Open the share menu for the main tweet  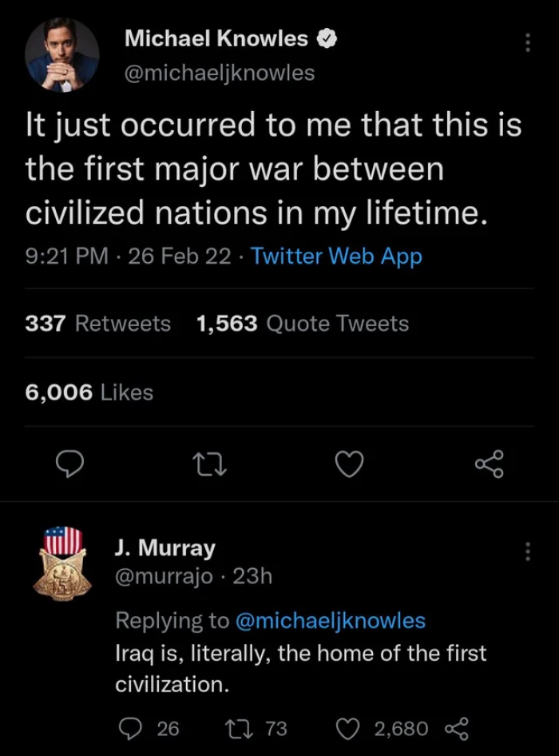[489, 464]
